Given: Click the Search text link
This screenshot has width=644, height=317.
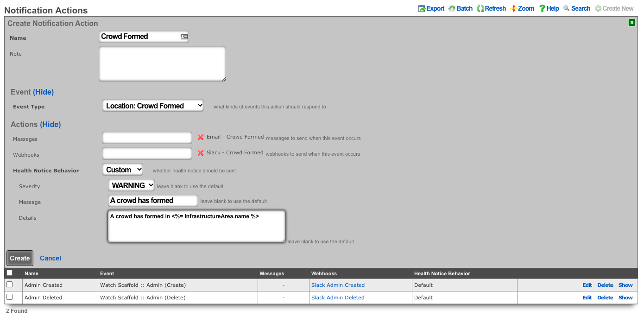Looking at the screenshot, I should coord(581,8).
